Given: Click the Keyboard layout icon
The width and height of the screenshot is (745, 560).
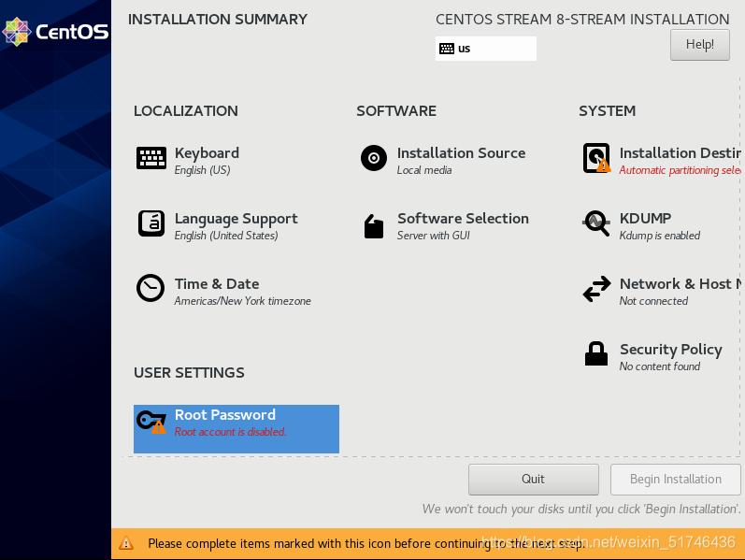Looking at the screenshot, I should click(151, 158).
